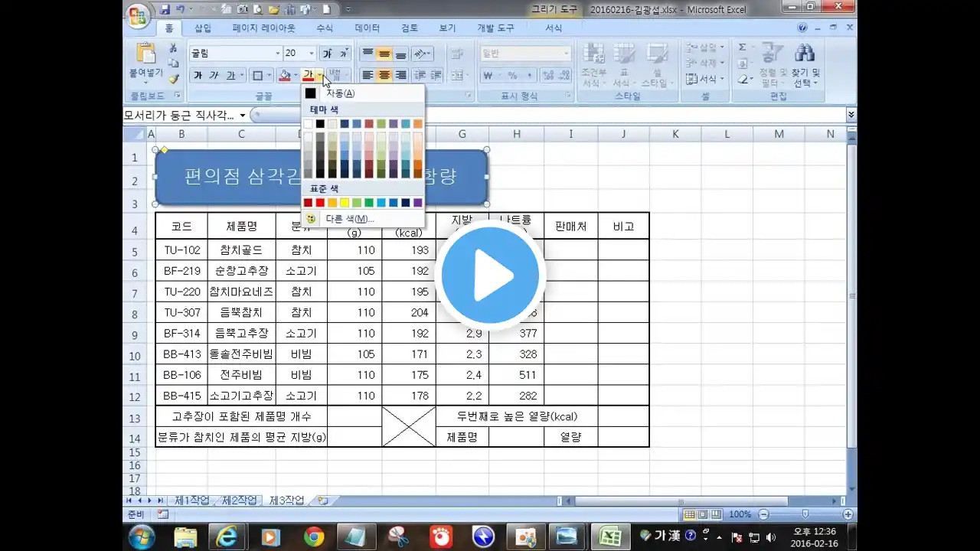Select cell containing 참치골드
Image resolution: width=980 pixels, height=551 pixels.
click(x=241, y=250)
